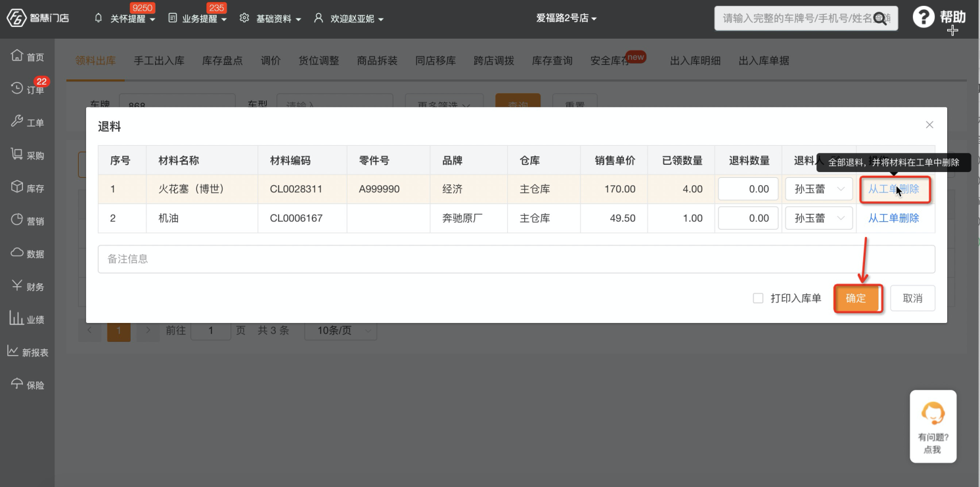Click the 退料数量 field for 机油
980x487 pixels.
click(748, 218)
